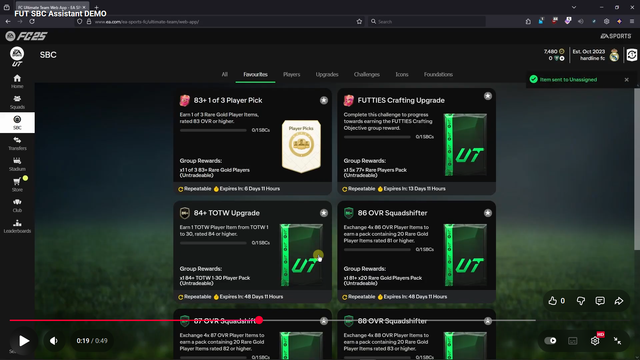Open the Stadium section
The image size is (640, 360).
[17, 164]
